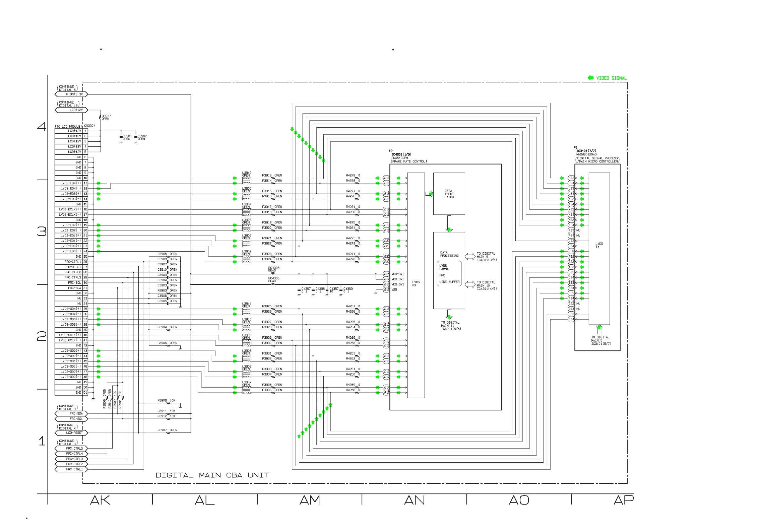The height and width of the screenshot is (532, 760).
Task: Click the P-ON+3.3V connector flag
Action: coord(71,94)
